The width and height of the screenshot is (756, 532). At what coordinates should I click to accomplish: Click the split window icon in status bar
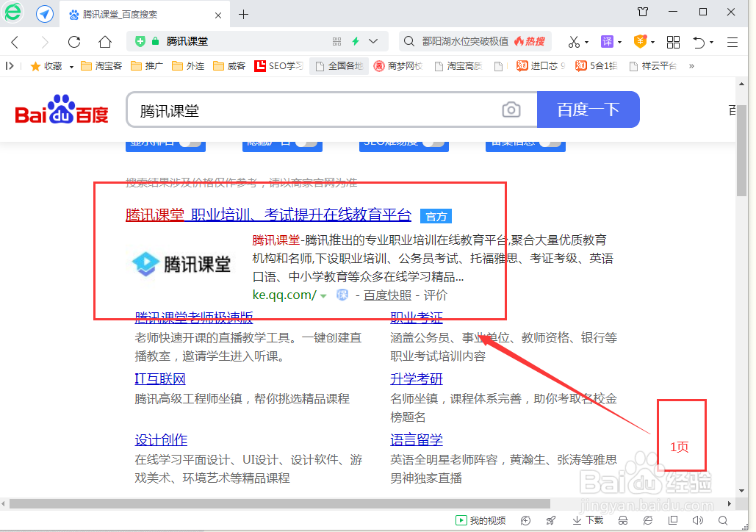point(672,520)
